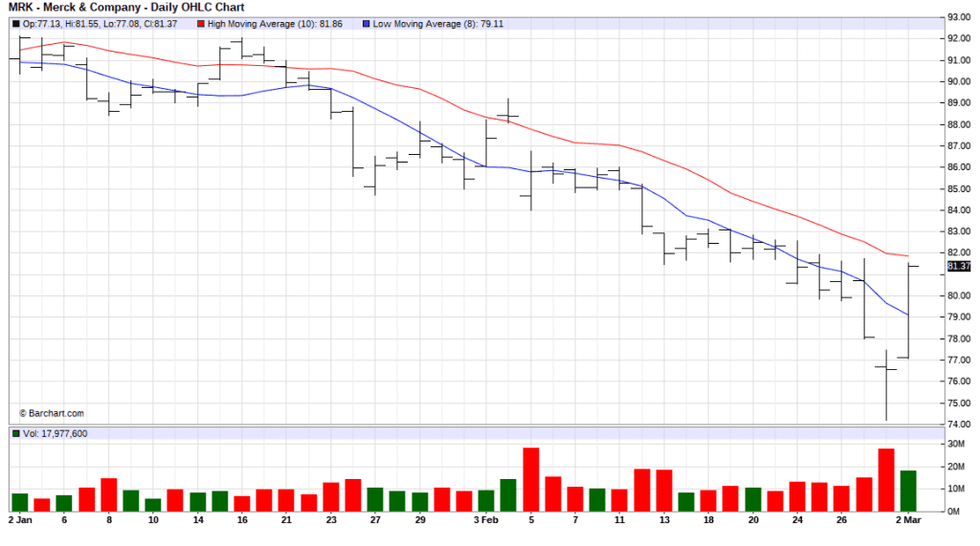Click the 30M volume axis label

point(957,443)
